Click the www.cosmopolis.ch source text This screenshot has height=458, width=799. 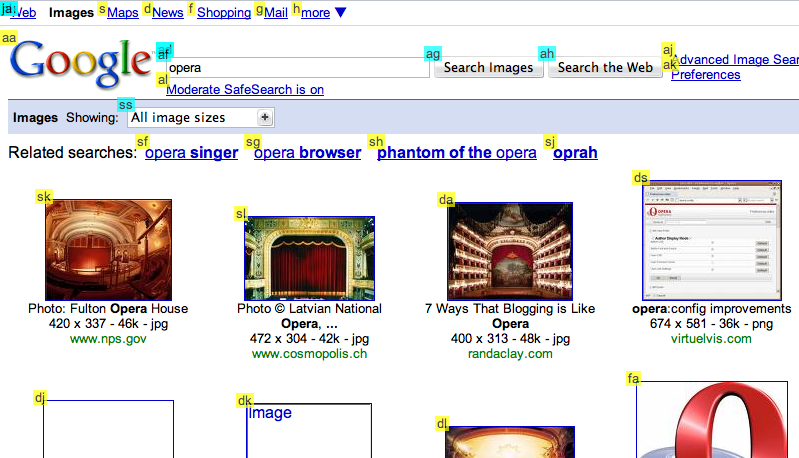click(x=309, y=354)
